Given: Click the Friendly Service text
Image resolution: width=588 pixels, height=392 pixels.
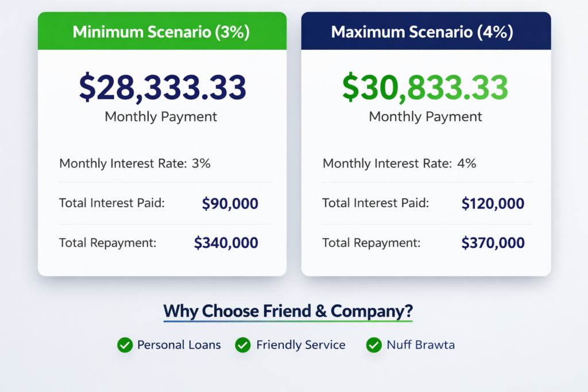Looking at the screenshot, I should tap(300, 345).
